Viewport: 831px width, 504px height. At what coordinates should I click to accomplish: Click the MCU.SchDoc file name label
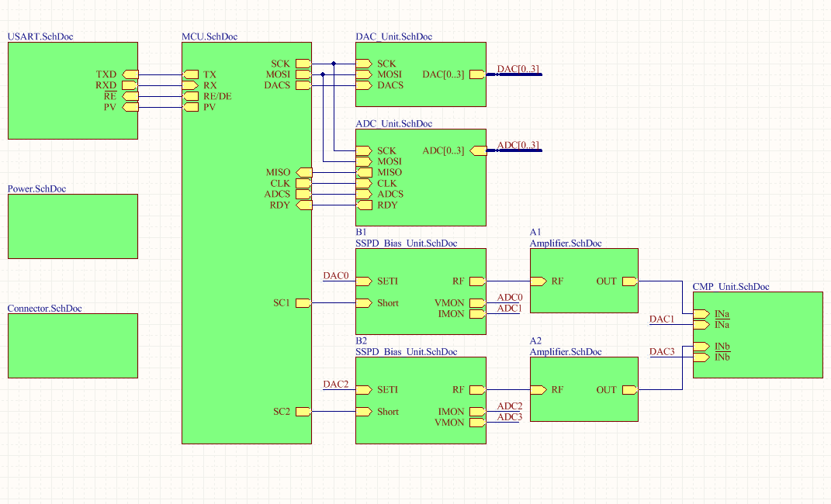pyautogui.click(x=209, y=36)
